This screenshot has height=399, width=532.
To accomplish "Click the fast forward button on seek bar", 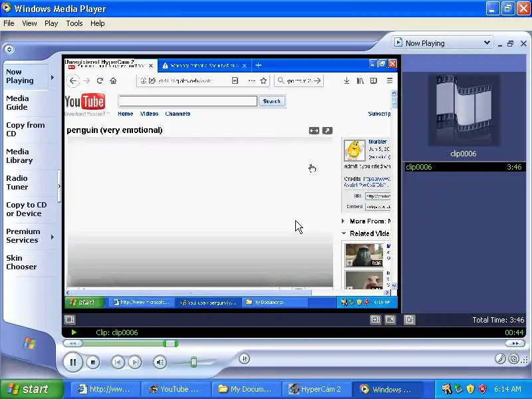I will click(x=515, y=343).
